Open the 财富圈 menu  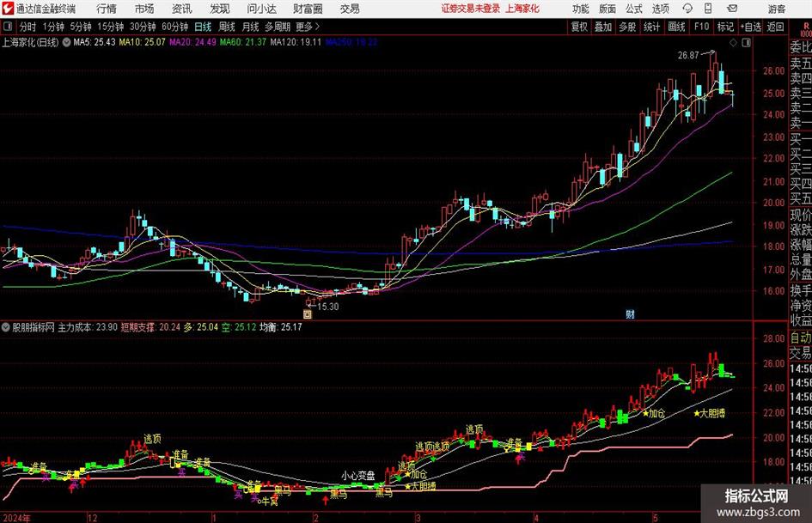(x=308, y=9)
